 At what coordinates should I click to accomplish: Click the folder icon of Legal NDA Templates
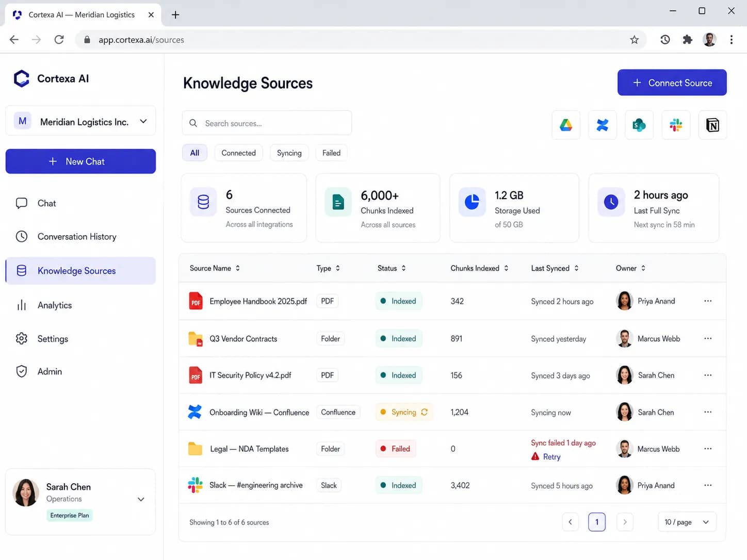[195, 449]
